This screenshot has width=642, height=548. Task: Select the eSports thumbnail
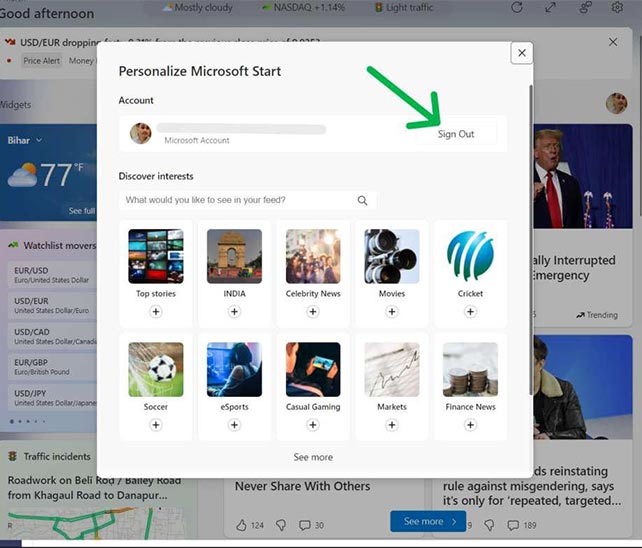(x=234, y=369)
